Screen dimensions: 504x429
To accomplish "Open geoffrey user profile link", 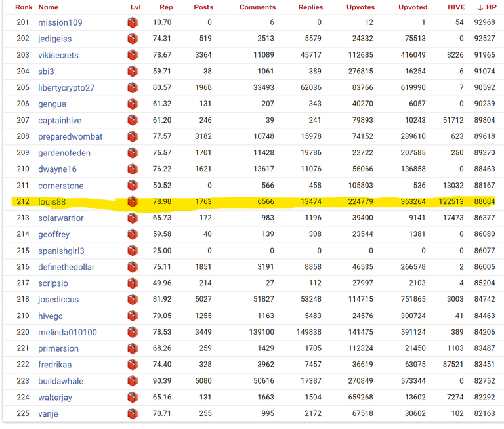I will pyautogui.click(x=54, y=234).
